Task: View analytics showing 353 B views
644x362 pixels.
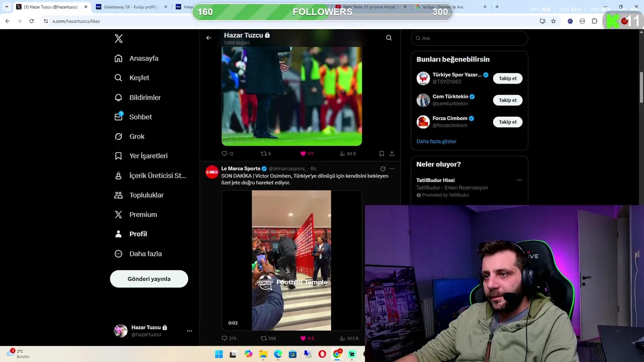Action: pyautogui.click(x=349, y=338)
